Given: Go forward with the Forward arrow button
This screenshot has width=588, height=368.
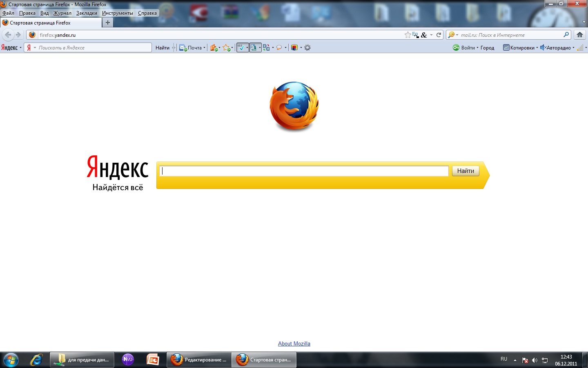Looking at the screenshot, I should click(x=18, y=35).
